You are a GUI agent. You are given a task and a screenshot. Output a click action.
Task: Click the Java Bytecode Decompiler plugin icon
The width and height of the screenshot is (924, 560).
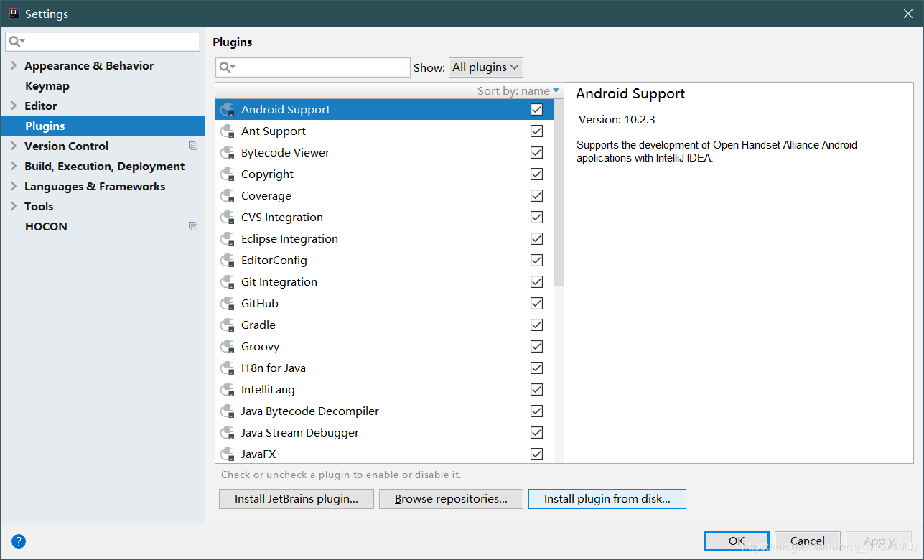[x=228, y=411]
